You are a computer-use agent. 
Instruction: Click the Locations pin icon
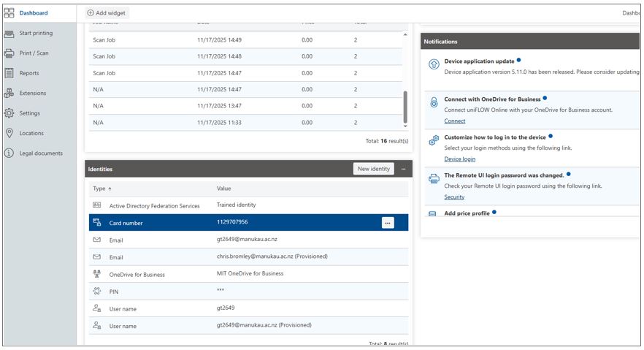pos(9,133)
